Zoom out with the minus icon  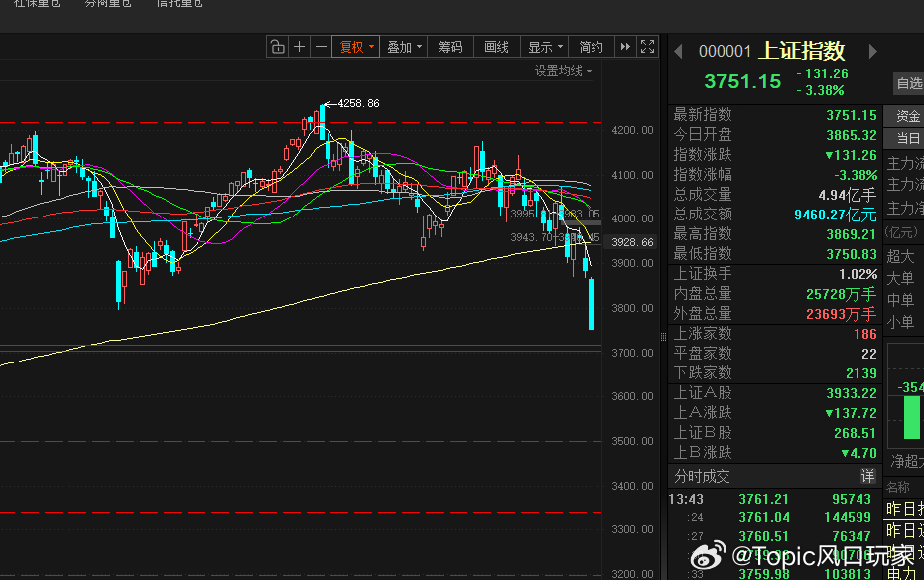(x=321, y=47)
